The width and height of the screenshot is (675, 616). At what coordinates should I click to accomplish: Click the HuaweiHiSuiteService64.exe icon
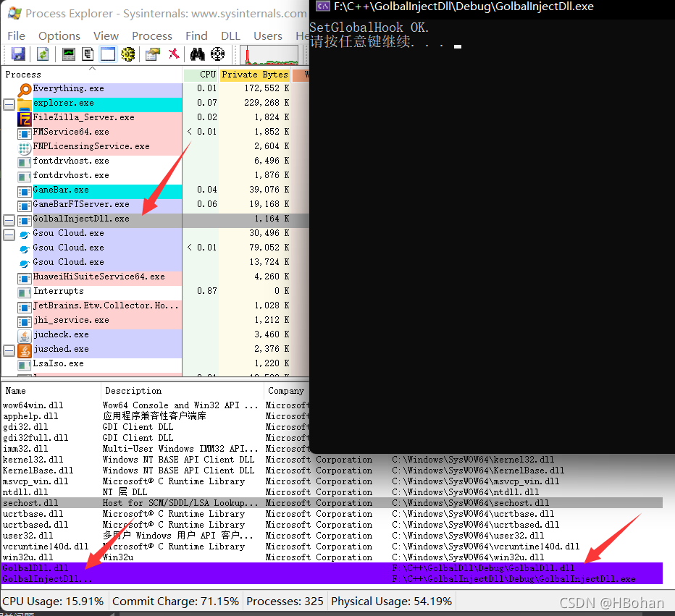25,278
